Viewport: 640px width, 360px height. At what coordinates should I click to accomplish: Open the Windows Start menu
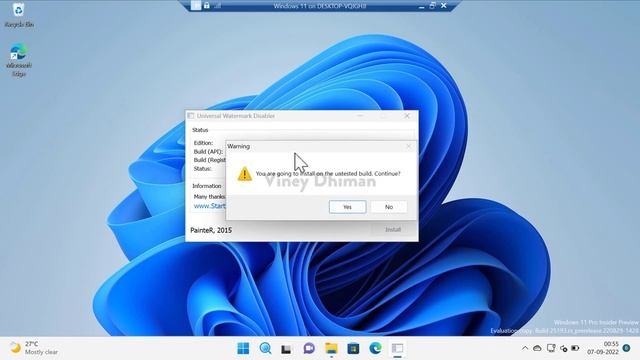243,348
